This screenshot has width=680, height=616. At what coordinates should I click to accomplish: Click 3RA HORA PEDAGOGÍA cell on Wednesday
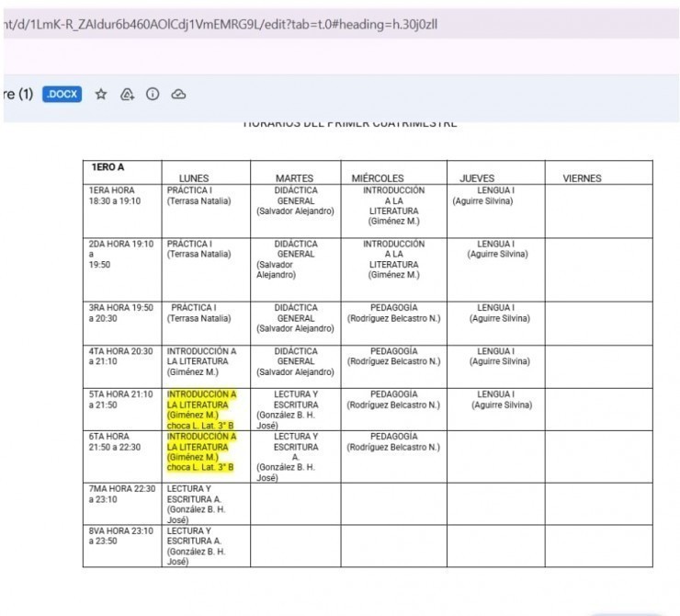pos(393,313)
